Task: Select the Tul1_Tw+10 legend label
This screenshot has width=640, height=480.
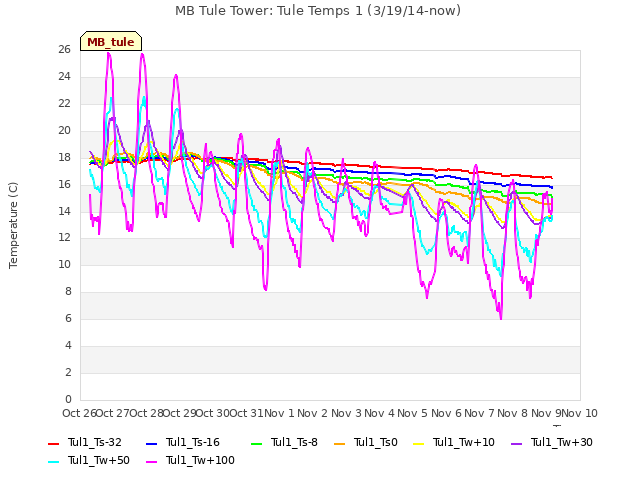Action: point(464,442)
